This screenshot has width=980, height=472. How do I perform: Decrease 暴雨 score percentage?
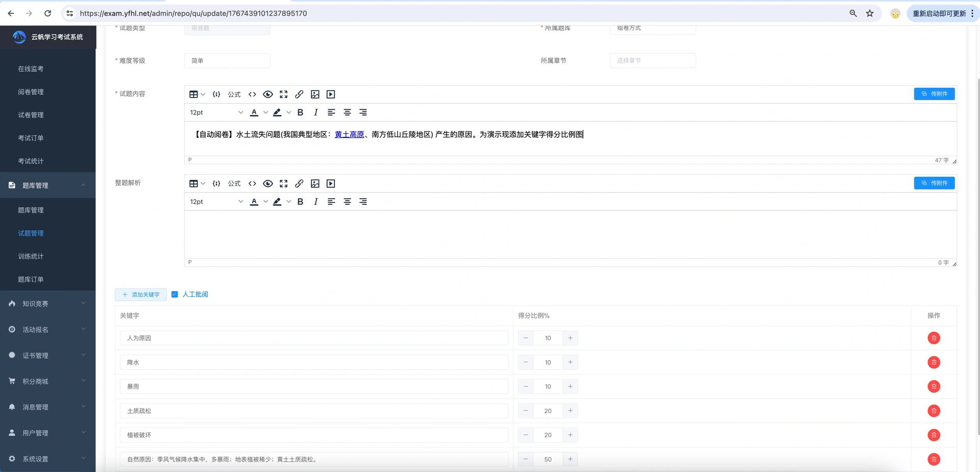[x=526, y=387]
